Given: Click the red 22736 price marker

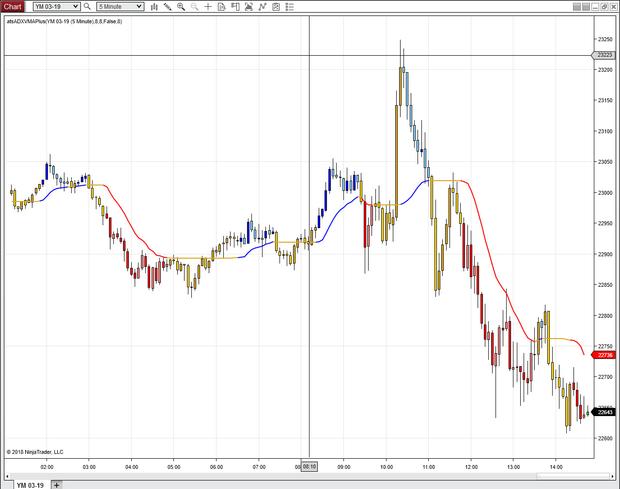Looking at the screenshot, I should click(x=604, y=355).
